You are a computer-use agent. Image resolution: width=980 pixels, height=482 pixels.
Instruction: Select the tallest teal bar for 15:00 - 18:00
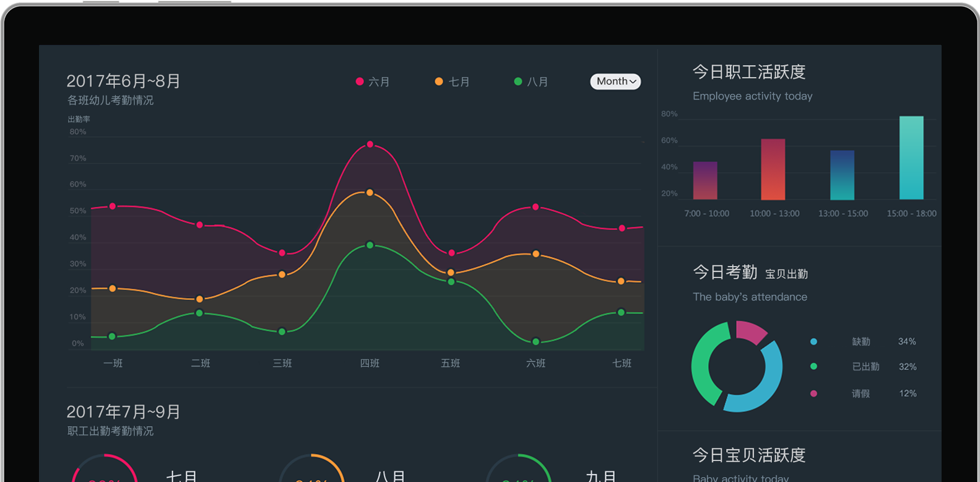(911, 157)
